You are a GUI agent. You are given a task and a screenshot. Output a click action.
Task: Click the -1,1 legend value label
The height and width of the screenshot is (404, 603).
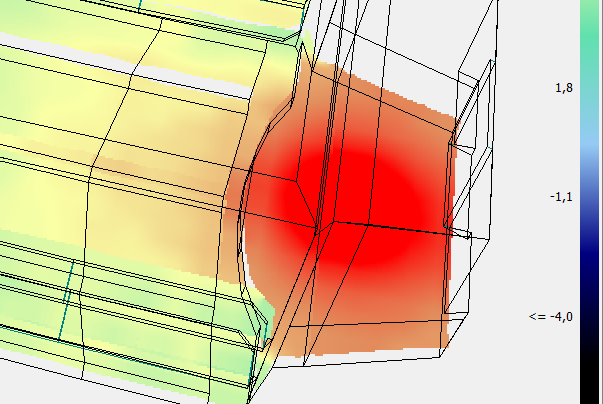click(x=561, y=197)
